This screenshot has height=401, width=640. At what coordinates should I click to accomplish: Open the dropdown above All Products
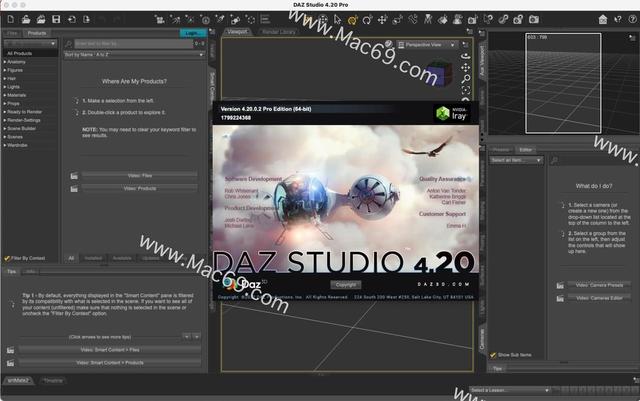tap(30, 43)
